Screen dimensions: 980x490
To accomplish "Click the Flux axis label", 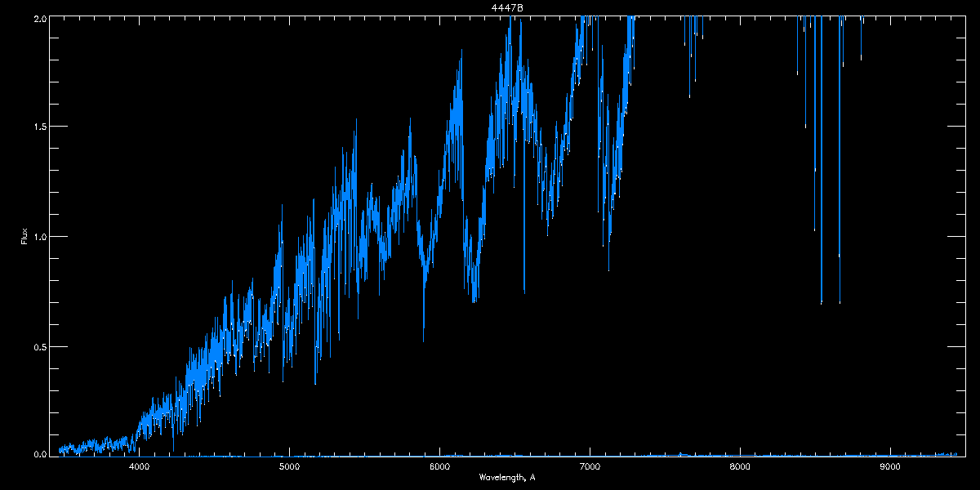I will point(24,236).
